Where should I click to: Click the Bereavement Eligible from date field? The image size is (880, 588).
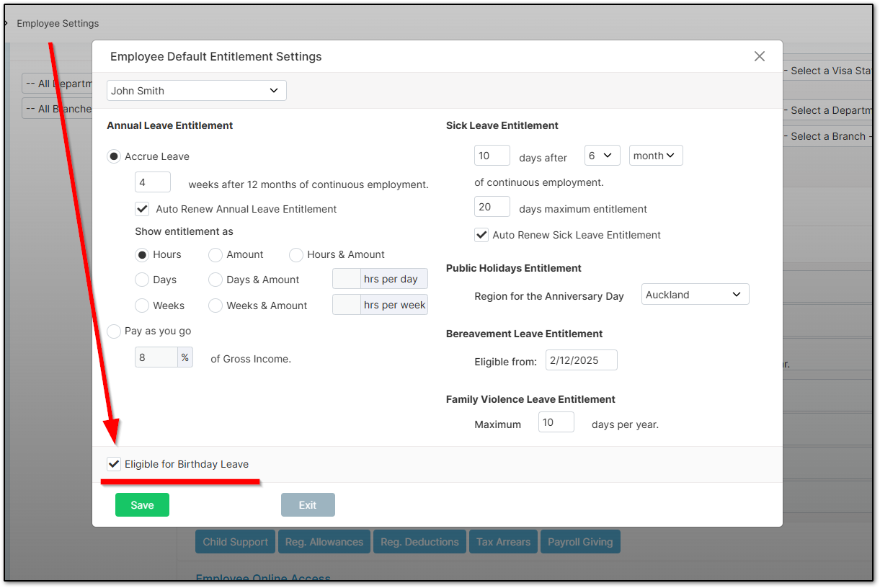pyautogui.click(x=582, y=360)
